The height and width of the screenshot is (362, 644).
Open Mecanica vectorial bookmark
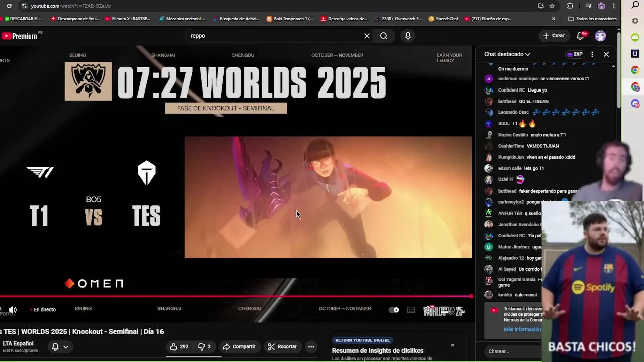[182, 19]
